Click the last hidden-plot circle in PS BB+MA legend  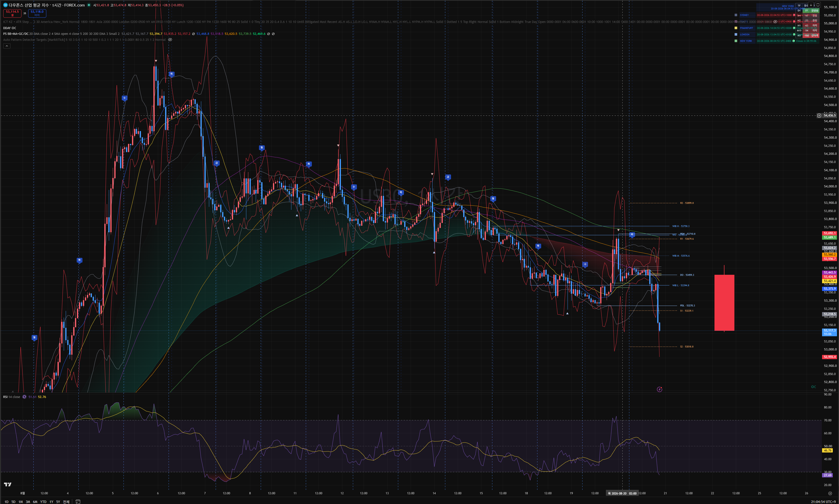click(273, 34)
